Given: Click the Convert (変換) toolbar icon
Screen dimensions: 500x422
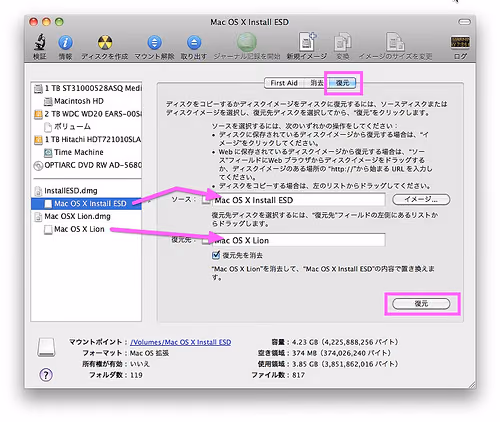Looking at the screenshot, I should pyautogui.click(x=343, y=42).
